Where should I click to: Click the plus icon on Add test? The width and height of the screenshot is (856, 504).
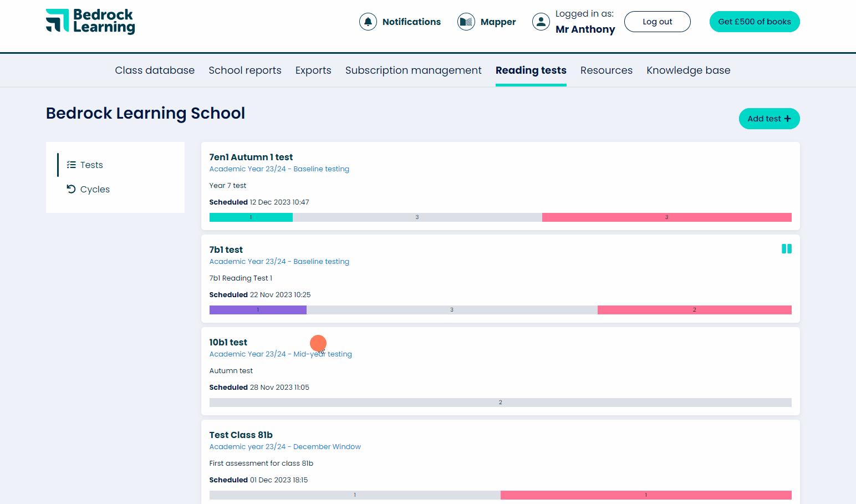click(x=787, y=119)
